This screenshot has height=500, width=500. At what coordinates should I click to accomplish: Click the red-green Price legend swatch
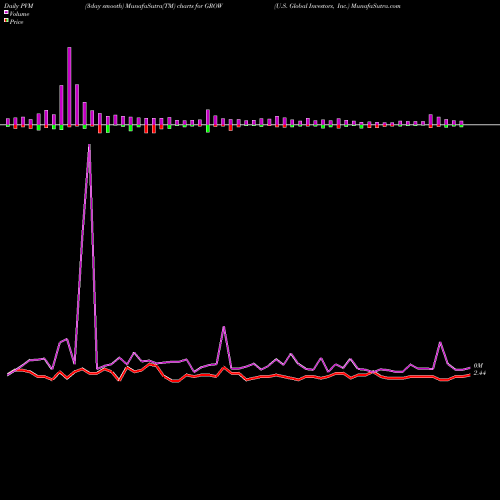click(6, 20)
